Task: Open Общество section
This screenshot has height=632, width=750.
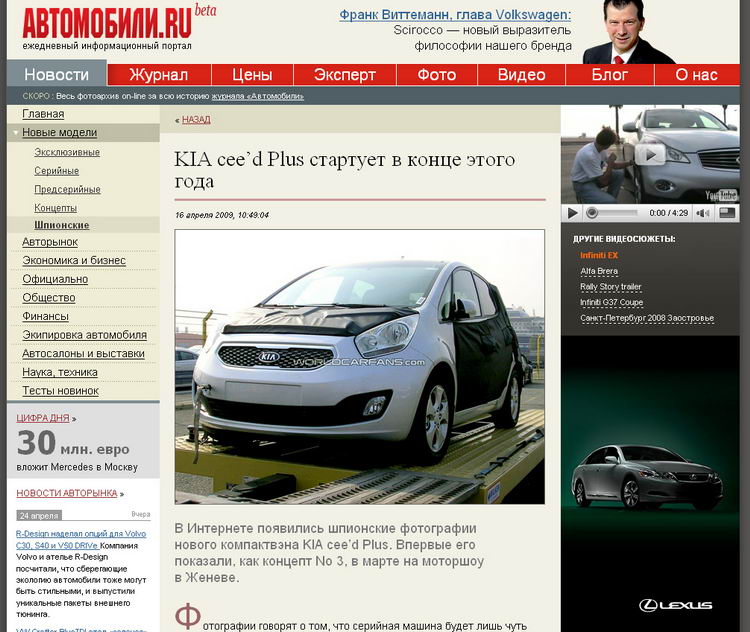Action: pyautogui.click(x=49, y=298)
